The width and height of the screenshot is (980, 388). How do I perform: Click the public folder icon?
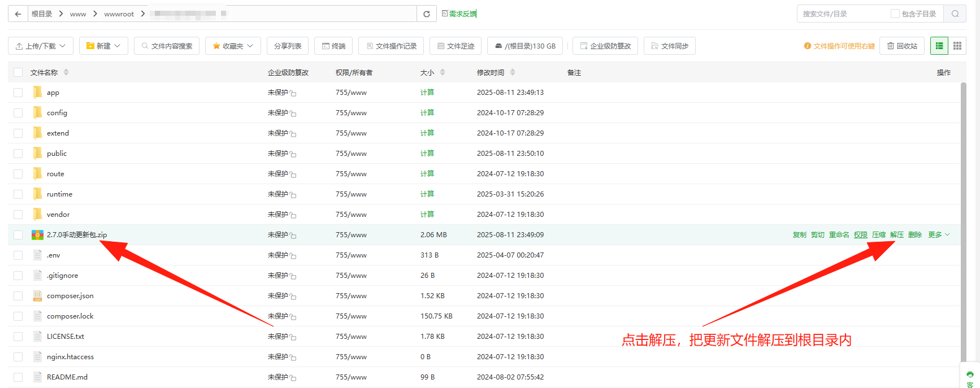(x=37, y=153)
